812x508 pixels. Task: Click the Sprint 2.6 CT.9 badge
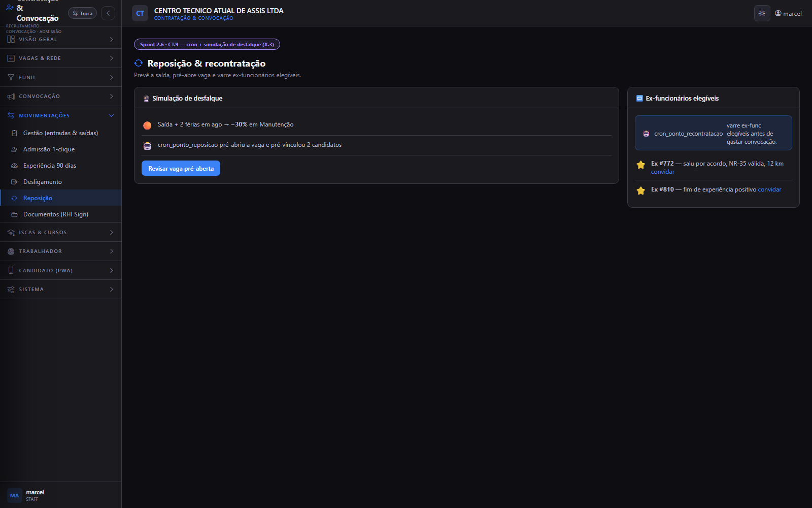207,44
